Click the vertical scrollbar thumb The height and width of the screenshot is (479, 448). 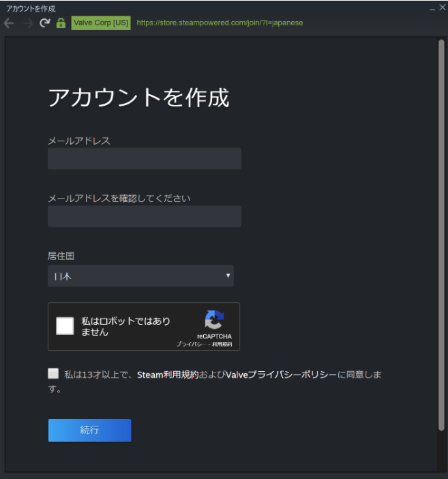(441, 235)
